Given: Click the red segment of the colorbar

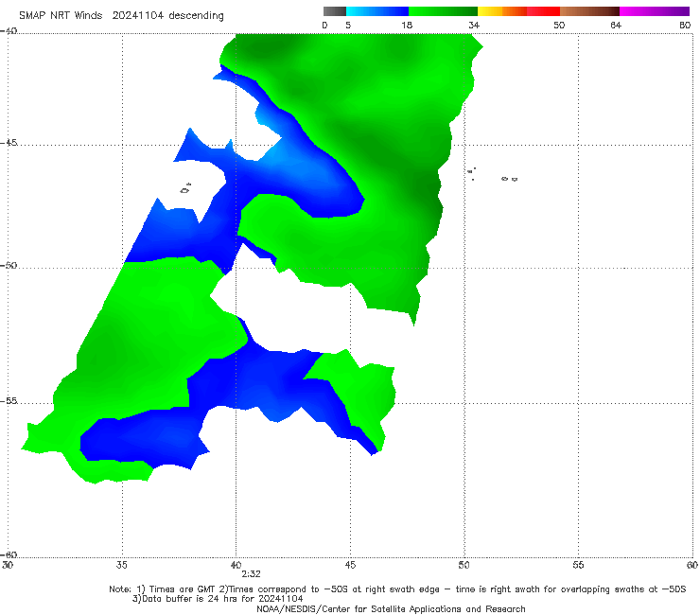Looking at the screenshot, I should (x=543, y=11).
